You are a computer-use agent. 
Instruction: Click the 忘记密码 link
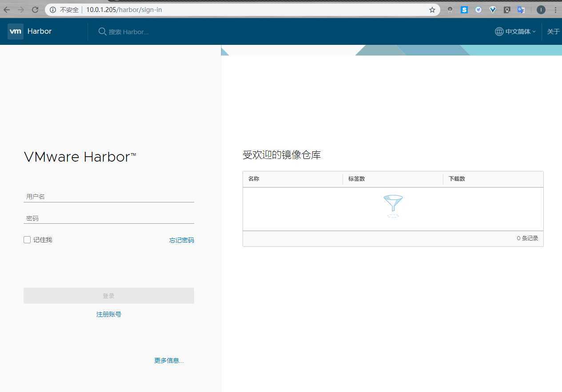point(182,240)
